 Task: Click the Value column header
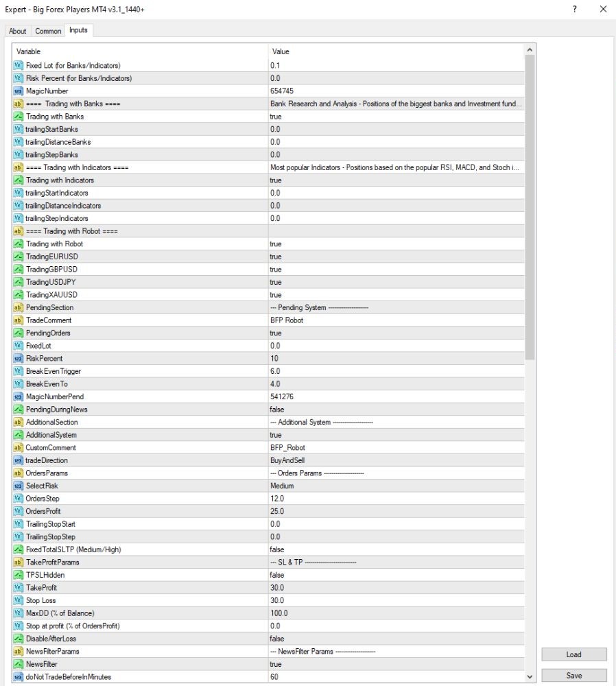click(396, 51)
